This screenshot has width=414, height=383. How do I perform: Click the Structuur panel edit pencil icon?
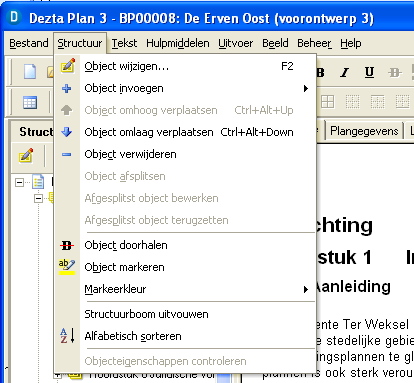(26, 156)
